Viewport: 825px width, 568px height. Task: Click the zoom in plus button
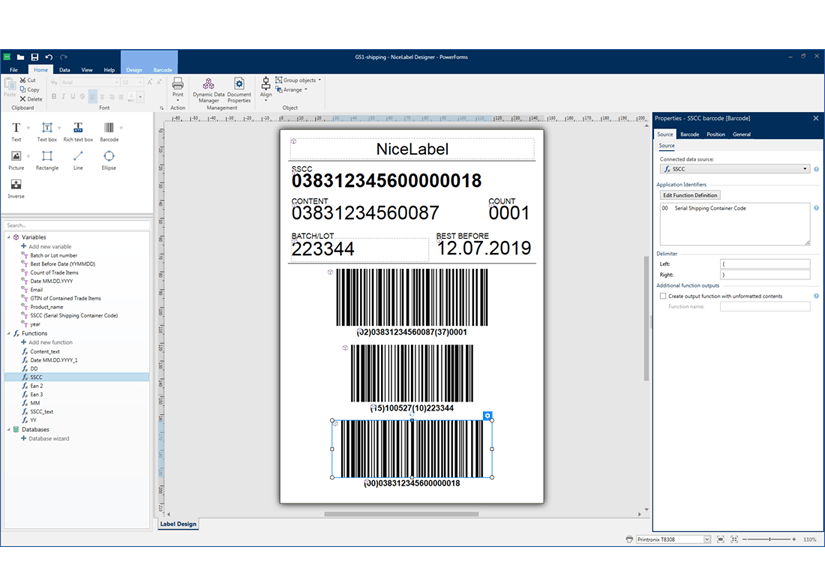click(794, 539)
